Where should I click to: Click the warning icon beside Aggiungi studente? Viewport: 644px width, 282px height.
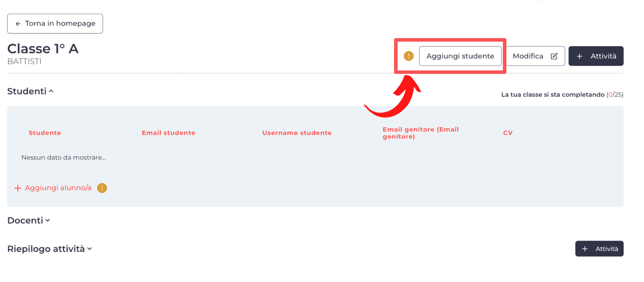409,56
